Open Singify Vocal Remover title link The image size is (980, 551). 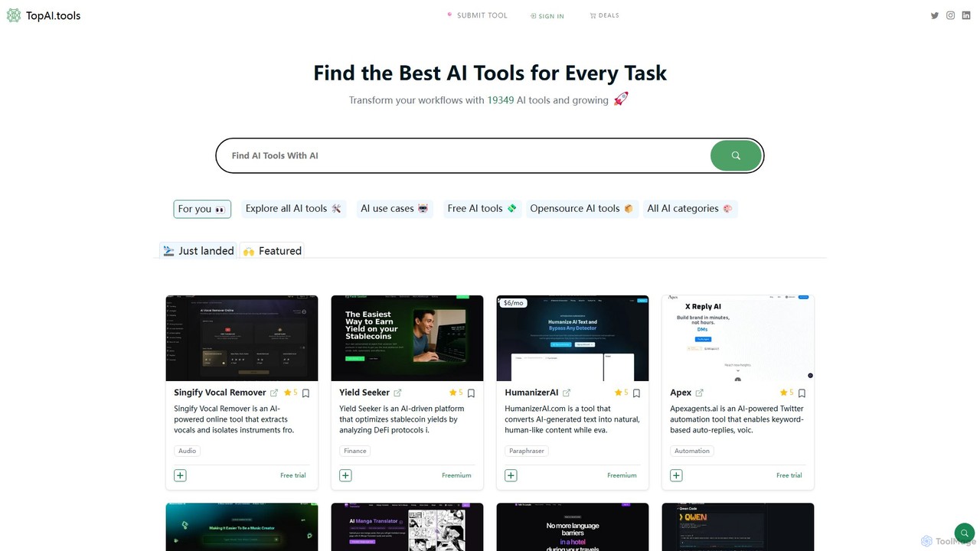(220, 393)
